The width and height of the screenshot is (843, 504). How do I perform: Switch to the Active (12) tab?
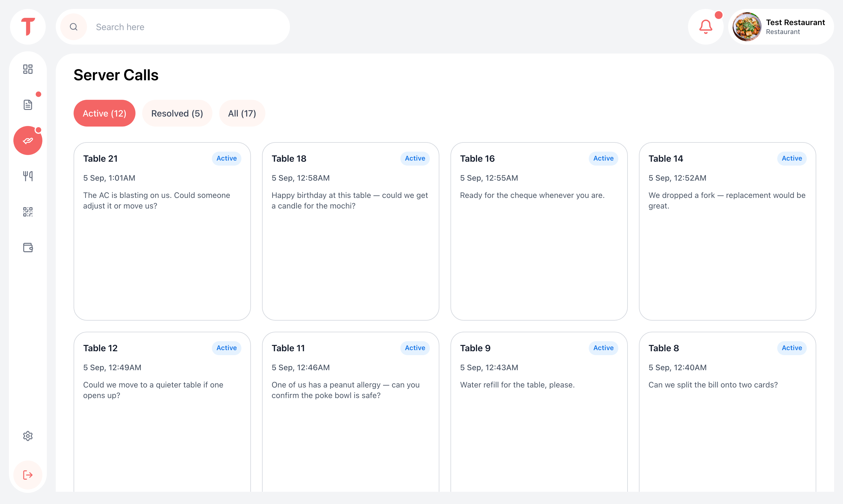tap(105, 113)
